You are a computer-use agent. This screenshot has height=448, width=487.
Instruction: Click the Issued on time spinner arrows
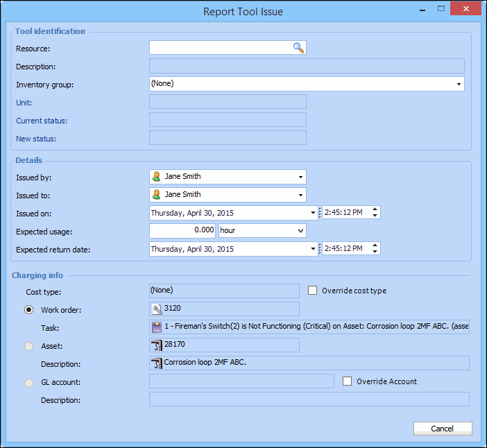(375, 213)
